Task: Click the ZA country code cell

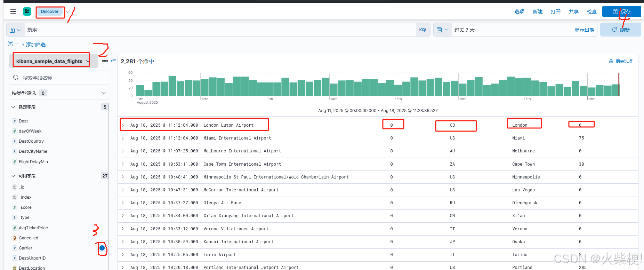Action: (x=452, y=164)
